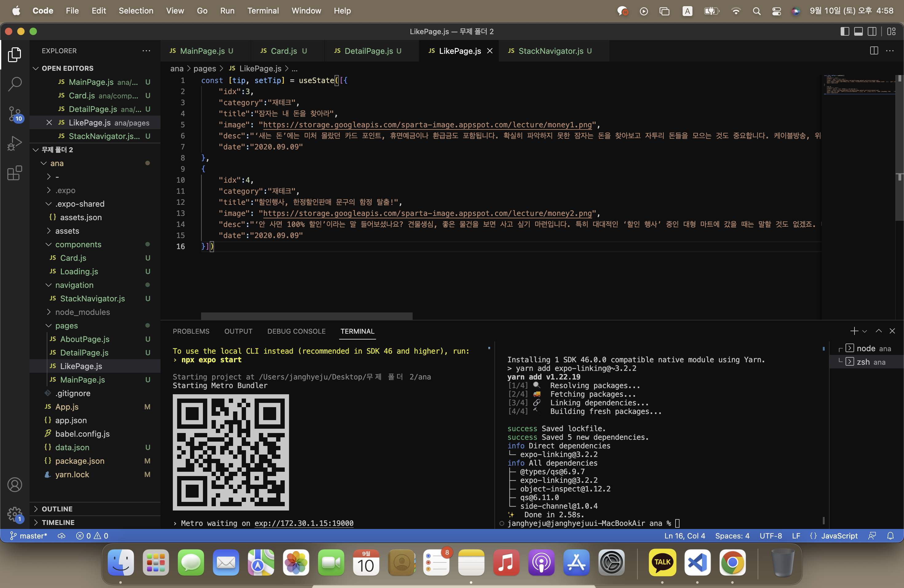The height and width of the screenshot is (588, 904).
Task: Maximize the panel size with chevron up
Action: [x=878, y=331]
